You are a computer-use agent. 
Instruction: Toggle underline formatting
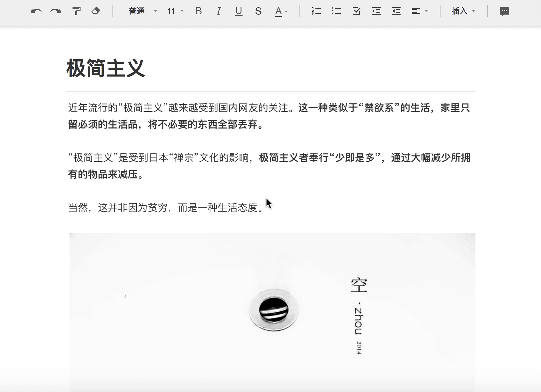(239, 11)
